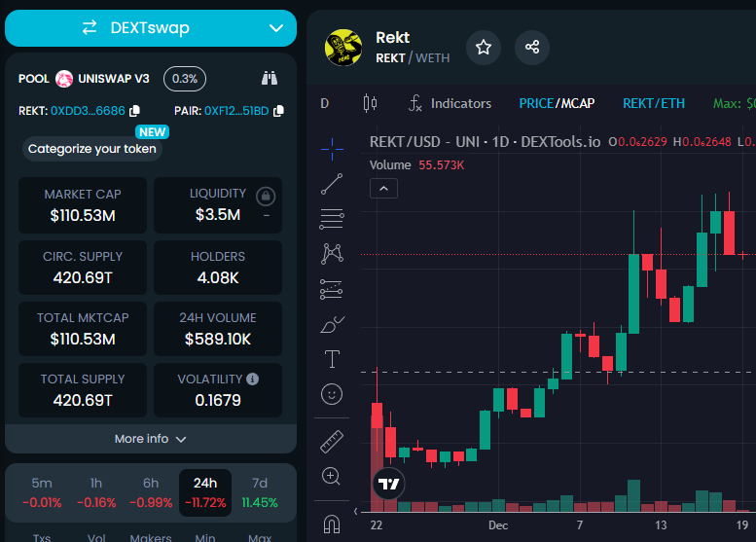Click the 0.3% pool fee badge

(185, 79)
